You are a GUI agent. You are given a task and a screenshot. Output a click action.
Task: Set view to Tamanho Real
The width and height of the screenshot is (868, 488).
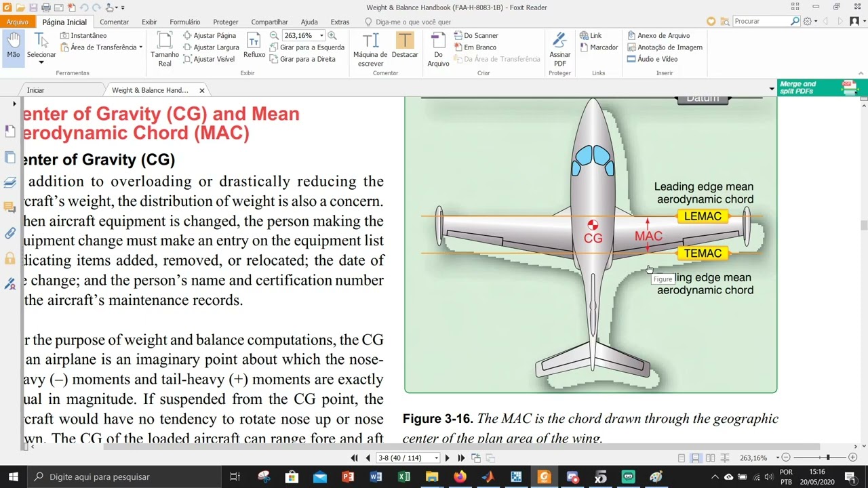pyautogui.click(x=165, y=49)
